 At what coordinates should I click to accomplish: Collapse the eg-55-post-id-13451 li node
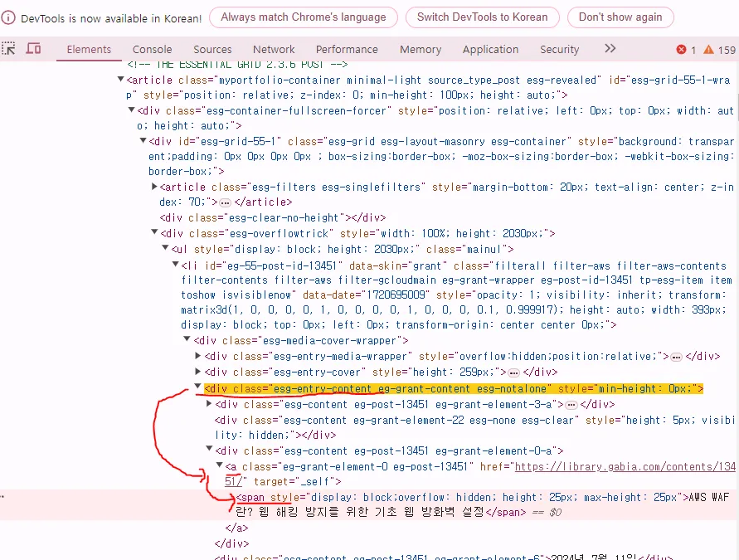coord(175,265)
